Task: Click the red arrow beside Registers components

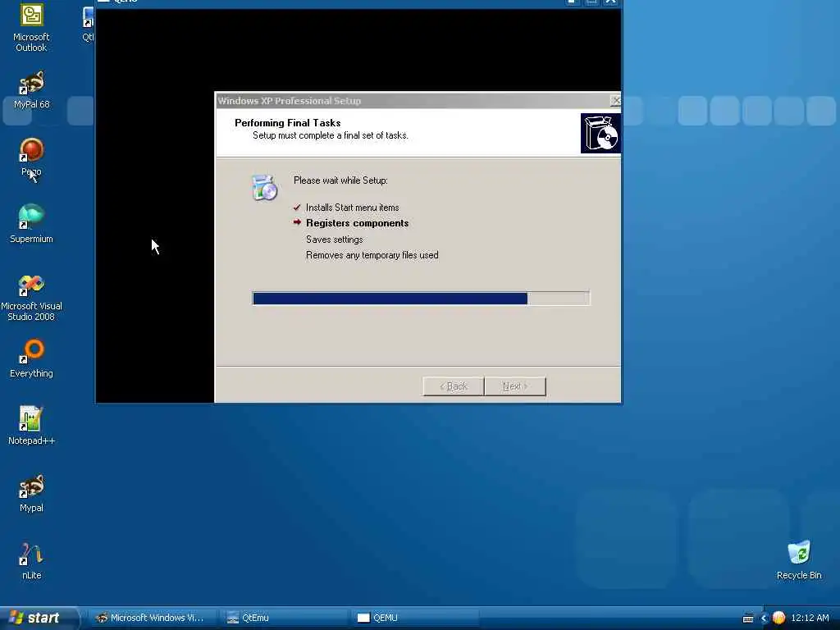Action: tap(297, 222)
